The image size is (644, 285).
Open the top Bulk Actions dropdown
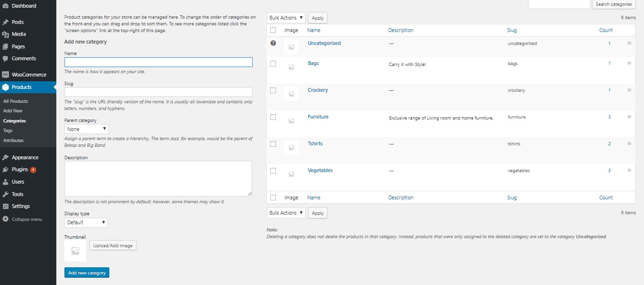tap(286, 18)
